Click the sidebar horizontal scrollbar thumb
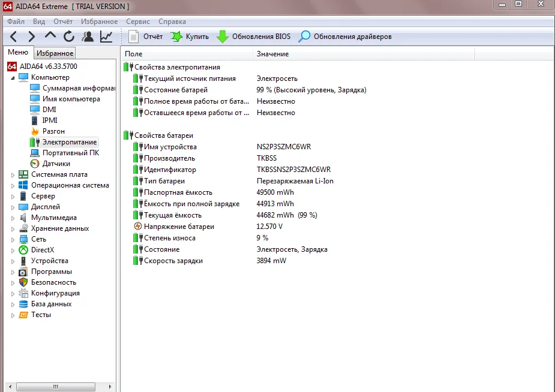 (56, 387)
